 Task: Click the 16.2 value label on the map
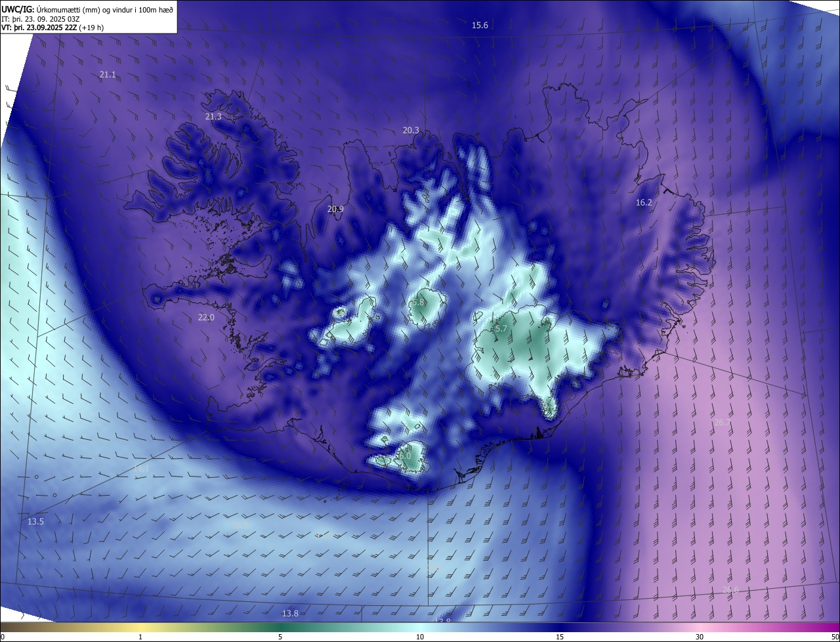(644, 203)
